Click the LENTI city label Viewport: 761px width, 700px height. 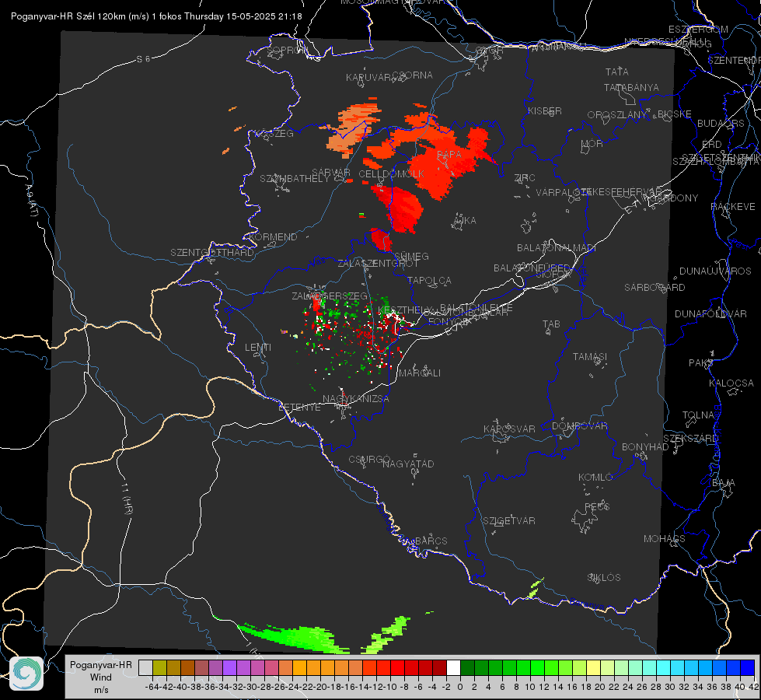258,348
